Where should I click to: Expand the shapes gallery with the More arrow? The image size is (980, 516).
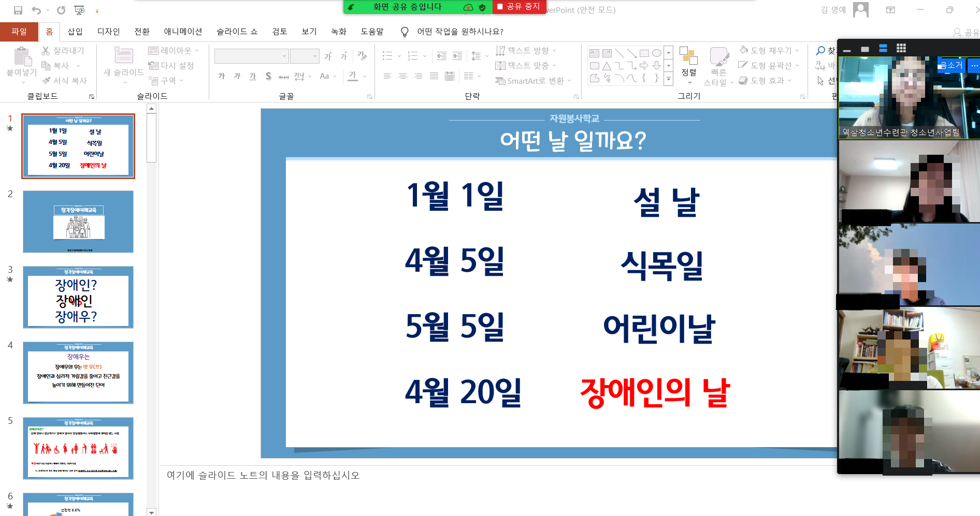coord(669,80)
